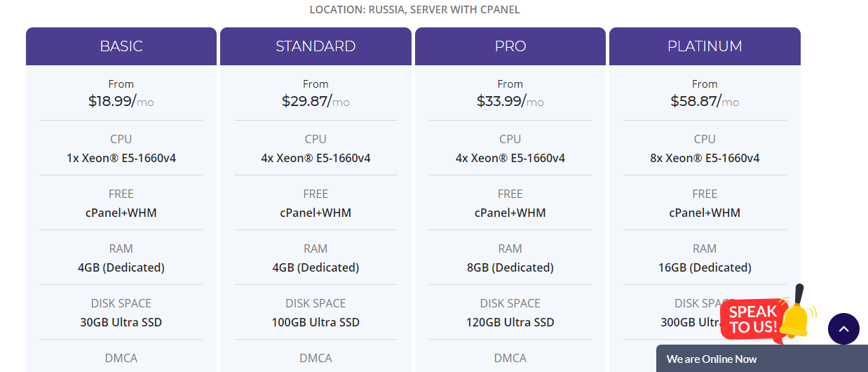The width and height of the screenshot is (868, 372).
Task: Click the 100GB Ultra SSD disk value
Action: tap(316, 322)
